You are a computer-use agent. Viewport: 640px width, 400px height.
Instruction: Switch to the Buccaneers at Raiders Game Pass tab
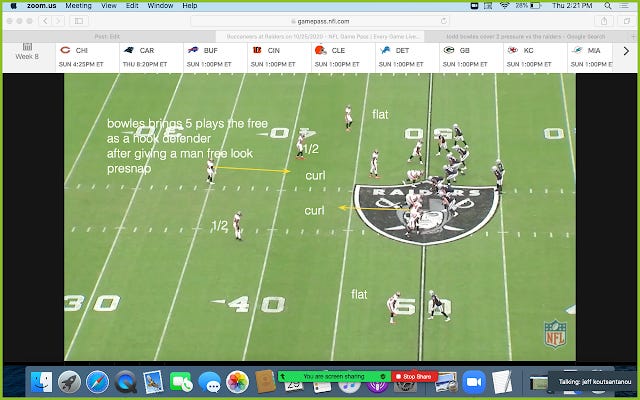[x=322, y=36]
